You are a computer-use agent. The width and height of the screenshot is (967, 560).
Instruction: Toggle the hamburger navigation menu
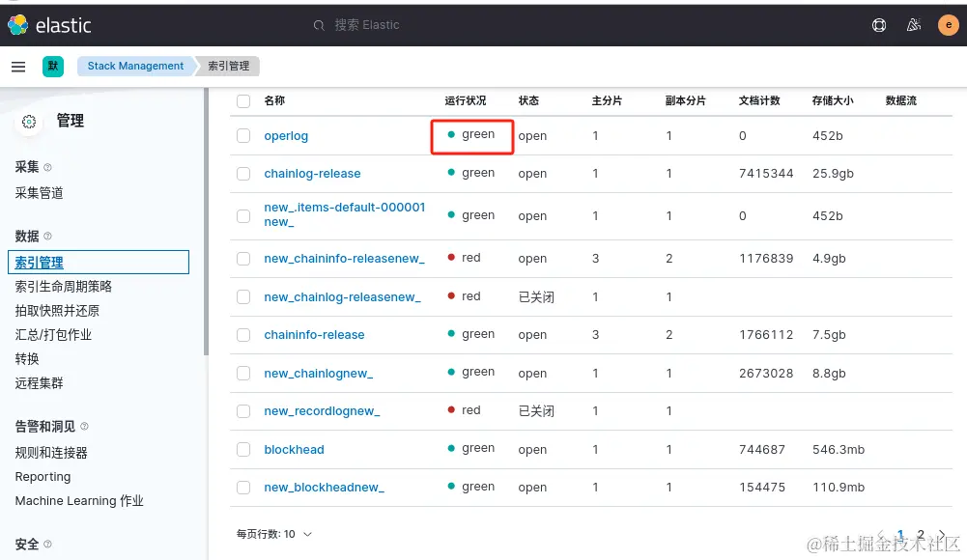pos(18,67)
